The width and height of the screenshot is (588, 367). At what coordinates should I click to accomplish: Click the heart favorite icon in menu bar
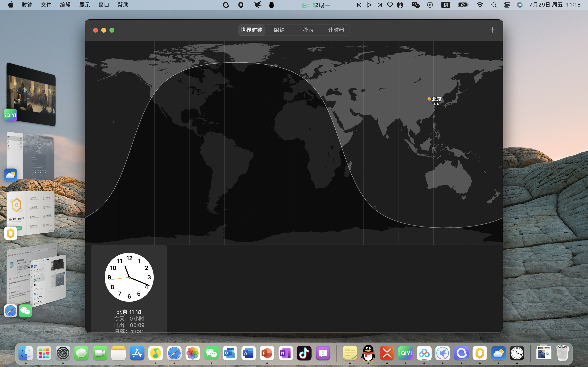click(390, 5)
